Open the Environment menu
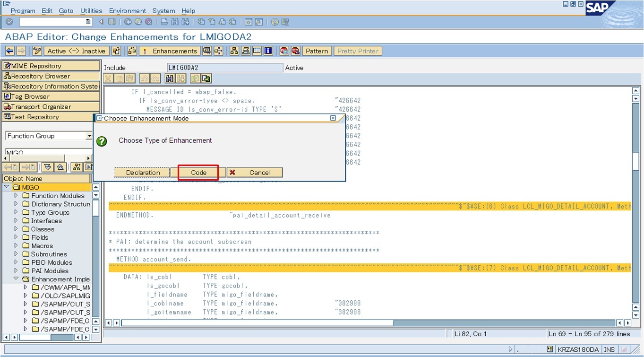This screenshot has width=644, height=357. pyautogui.click(x=128, y=10)
